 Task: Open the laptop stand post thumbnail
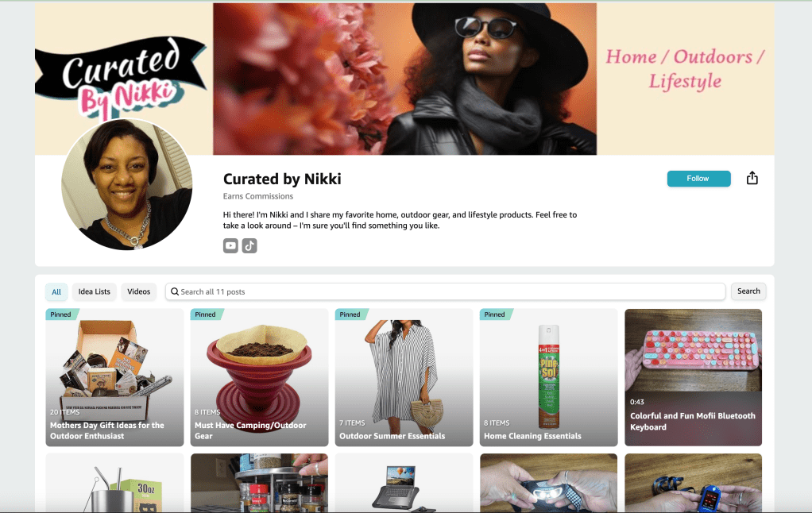click(x=404, y=483)
